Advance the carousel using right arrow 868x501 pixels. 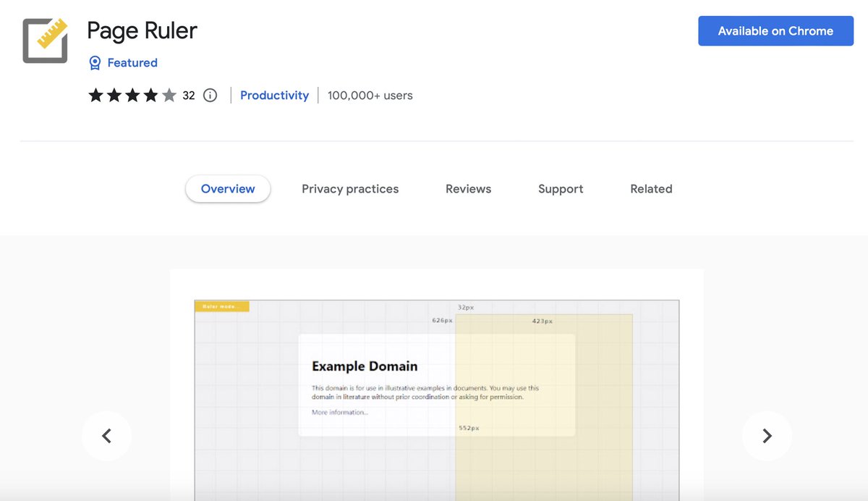point(767,436)
